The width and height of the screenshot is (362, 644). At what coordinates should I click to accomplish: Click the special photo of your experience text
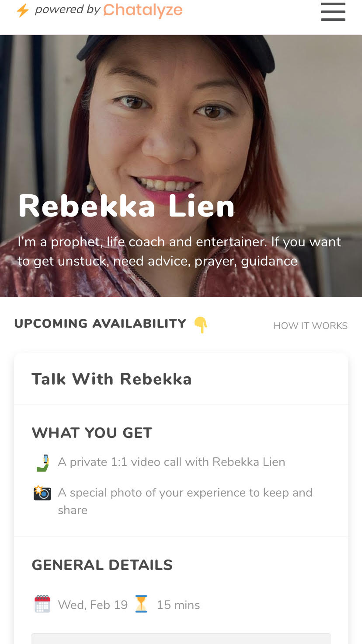click(x=185, y=501)
